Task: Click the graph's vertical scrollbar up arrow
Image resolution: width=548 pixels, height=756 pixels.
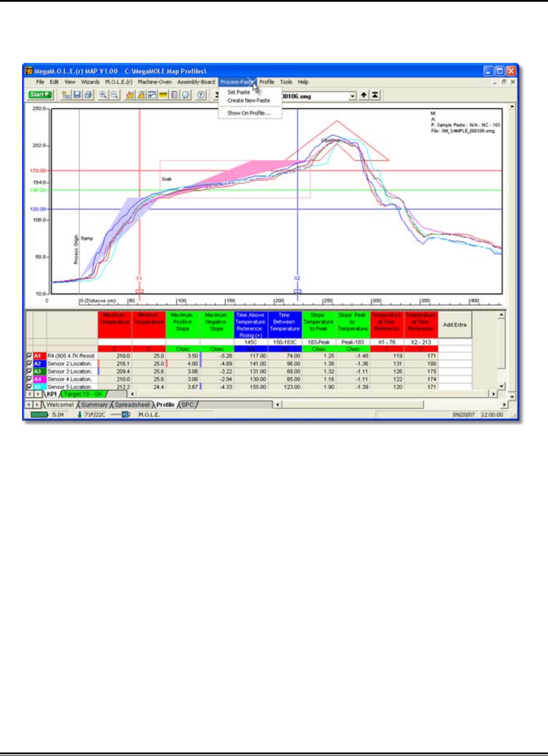Action: coord(513,107)
